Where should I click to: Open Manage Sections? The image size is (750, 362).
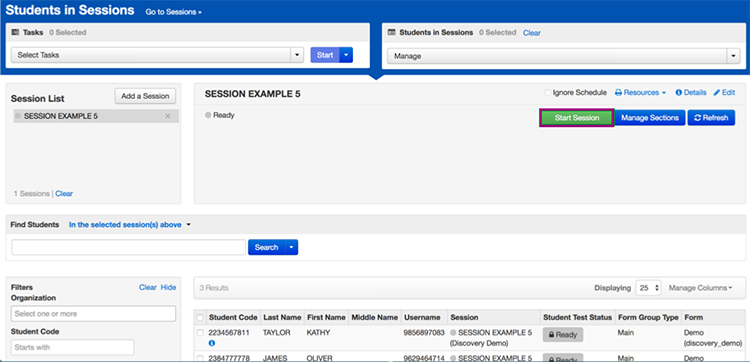[650, 118]
